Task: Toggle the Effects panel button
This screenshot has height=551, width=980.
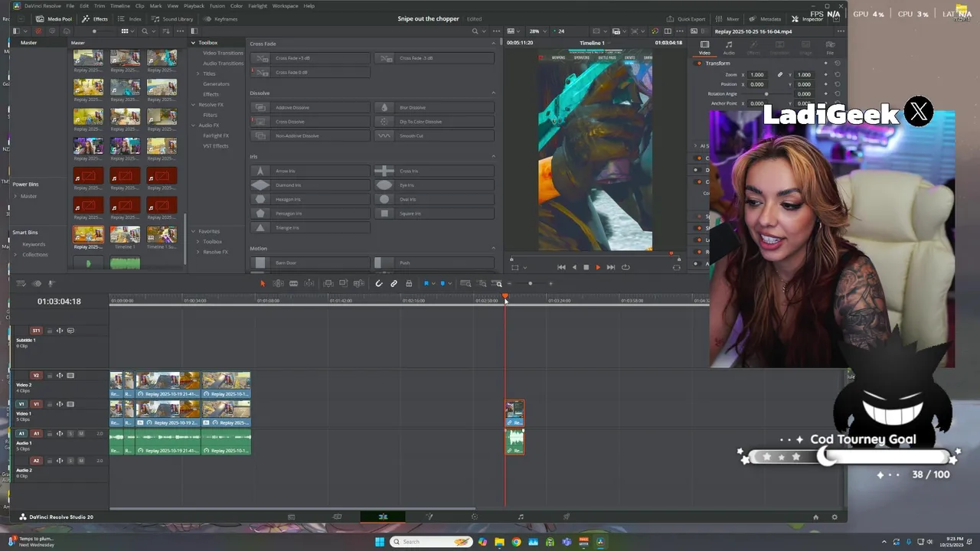Action: pos(96,19)
